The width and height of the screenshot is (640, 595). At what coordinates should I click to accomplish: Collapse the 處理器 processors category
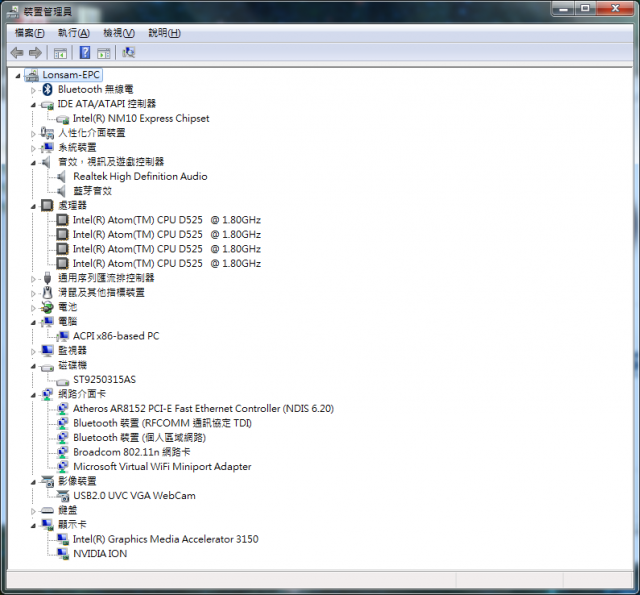coord(33,206)
